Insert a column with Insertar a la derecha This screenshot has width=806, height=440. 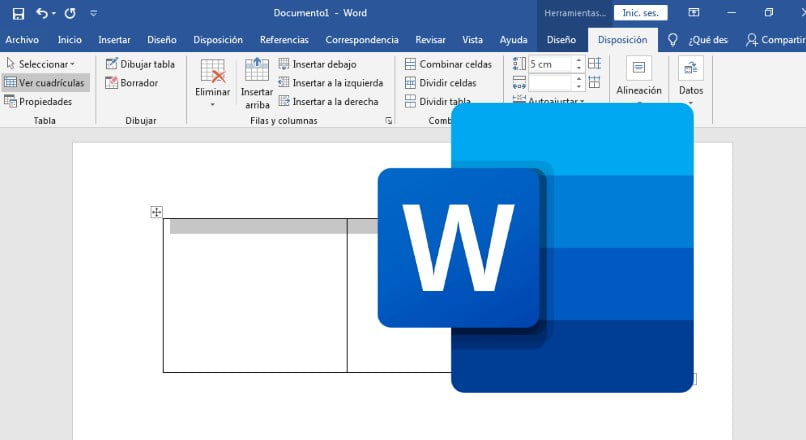tap(328, 102)
